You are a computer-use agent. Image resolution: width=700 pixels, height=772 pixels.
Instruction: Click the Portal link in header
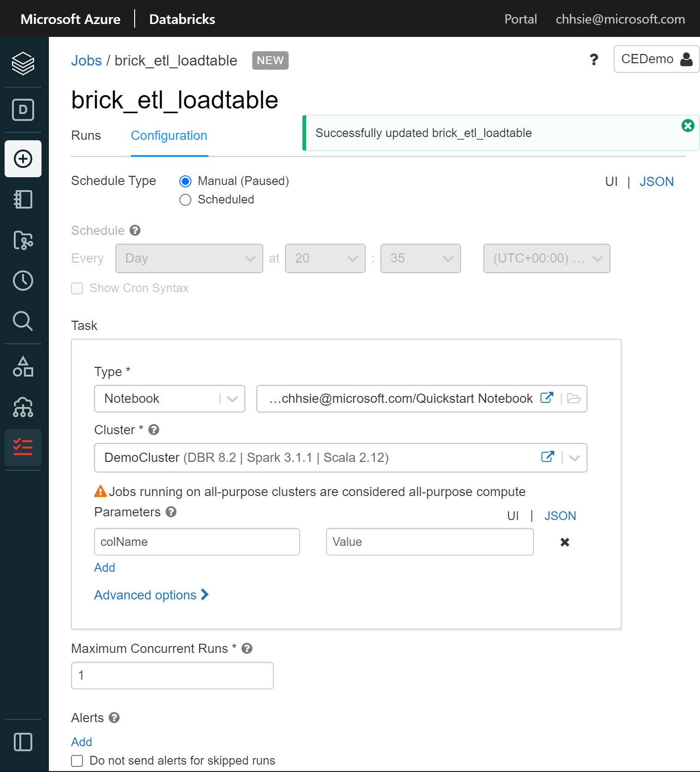521,19
